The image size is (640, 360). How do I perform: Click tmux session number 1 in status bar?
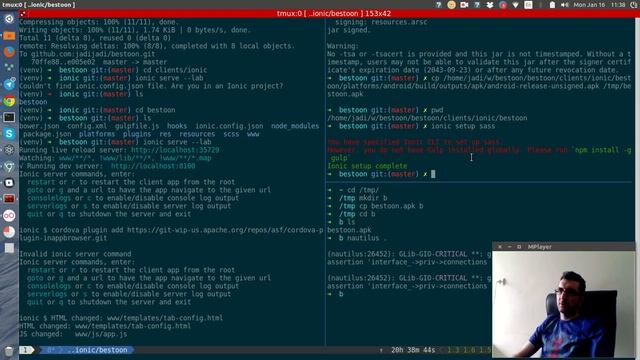[25, 350]
